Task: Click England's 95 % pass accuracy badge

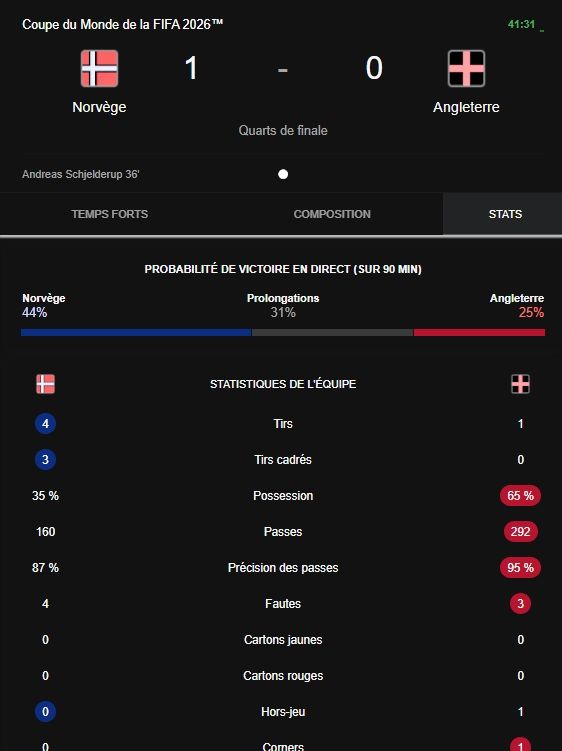Action: click(520, 568)
